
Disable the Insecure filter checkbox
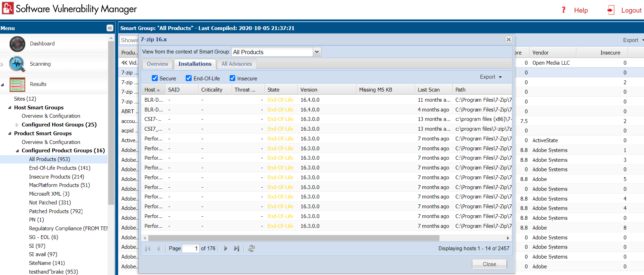[232, 78]
